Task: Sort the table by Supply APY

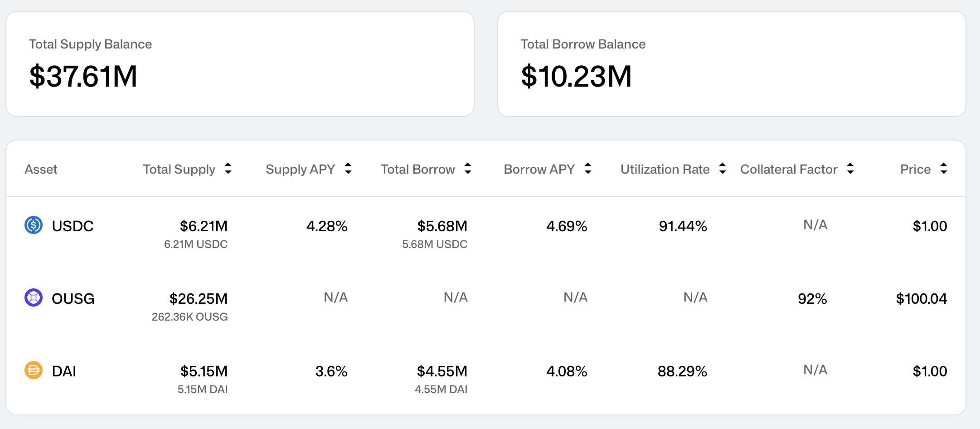Action: click(348, 169)
